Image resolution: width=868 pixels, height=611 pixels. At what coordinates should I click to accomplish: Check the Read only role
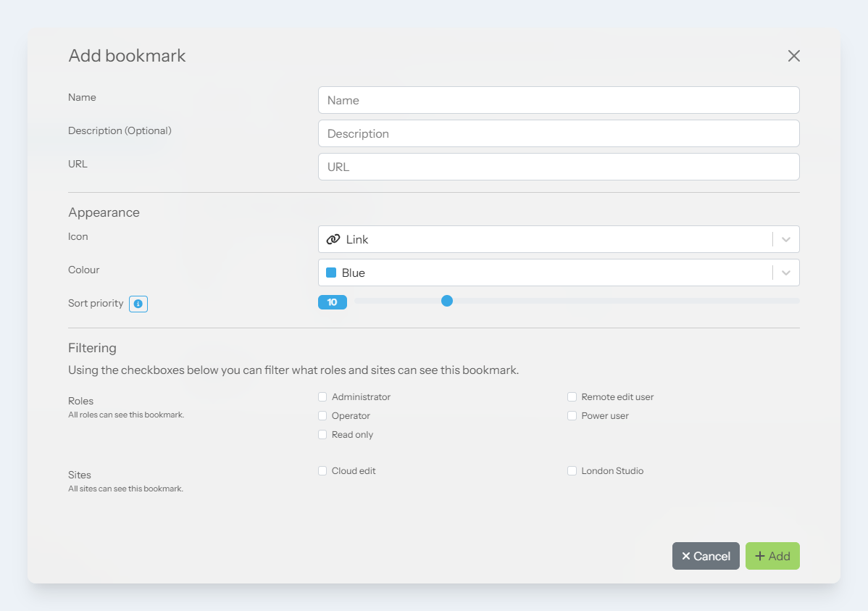click(x=322, y=435)
